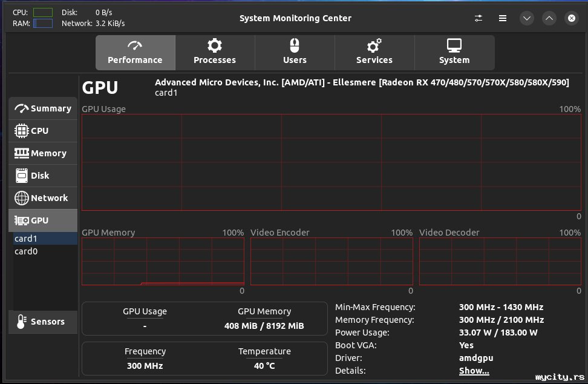The width and height of the screenshot is (588, 384).
Task: Select the Summary speedometer icon
Action: click(22, 108)
